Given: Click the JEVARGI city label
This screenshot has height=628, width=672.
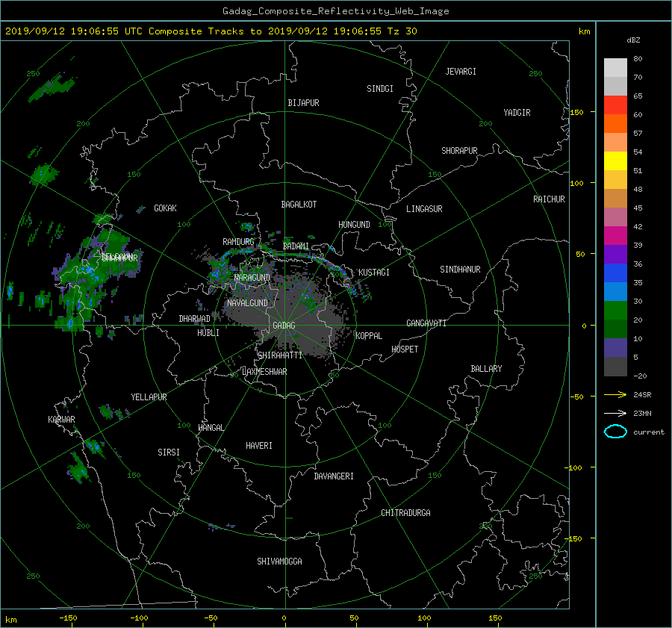Looking at the screenshot, I should coord(461,71).
